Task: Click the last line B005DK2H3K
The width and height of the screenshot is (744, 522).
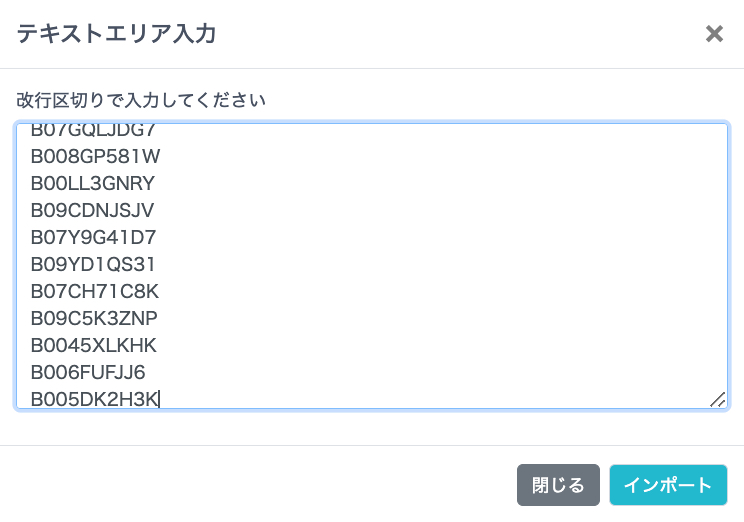Action: point(94,399)
